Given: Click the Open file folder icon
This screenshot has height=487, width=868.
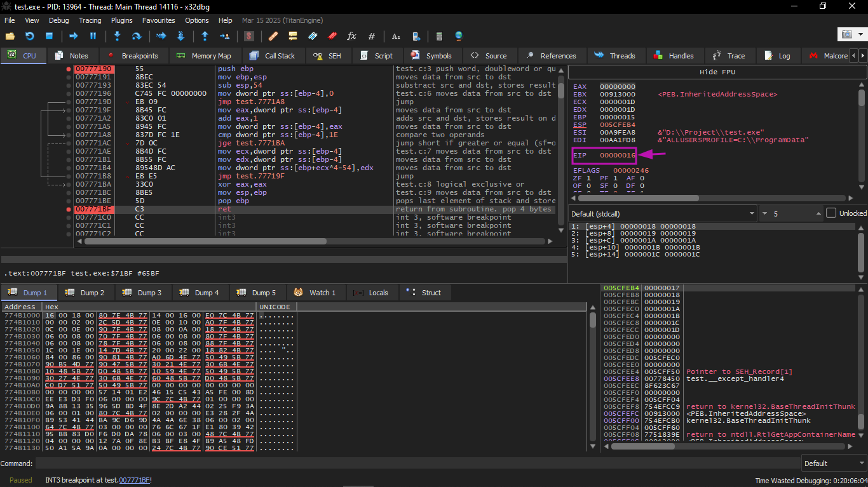Looking at the screenshot, I should coord(10,36).
